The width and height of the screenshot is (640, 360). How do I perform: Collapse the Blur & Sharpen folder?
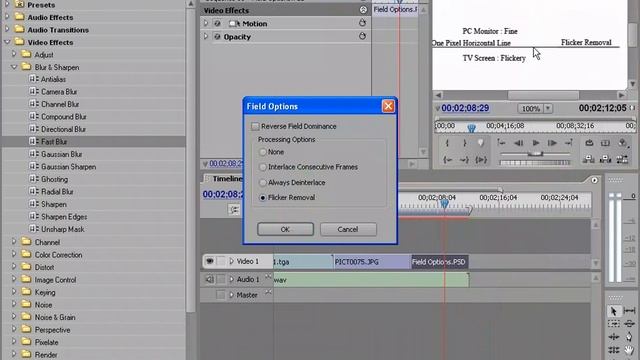point(14,67)
